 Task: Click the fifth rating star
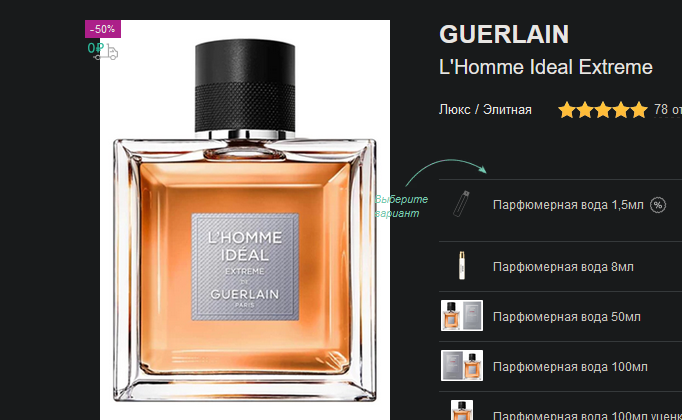(x=639, y=110)
